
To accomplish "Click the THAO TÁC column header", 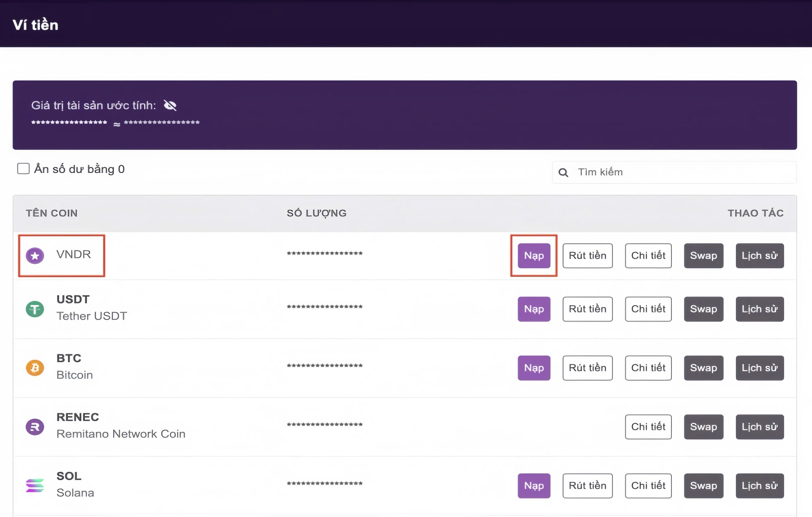I will (x=756, y=213).
